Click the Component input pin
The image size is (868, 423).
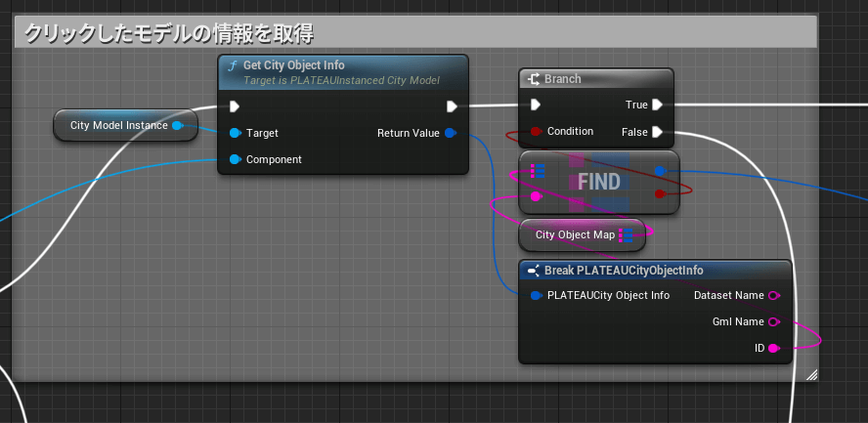tap(235, 159)
